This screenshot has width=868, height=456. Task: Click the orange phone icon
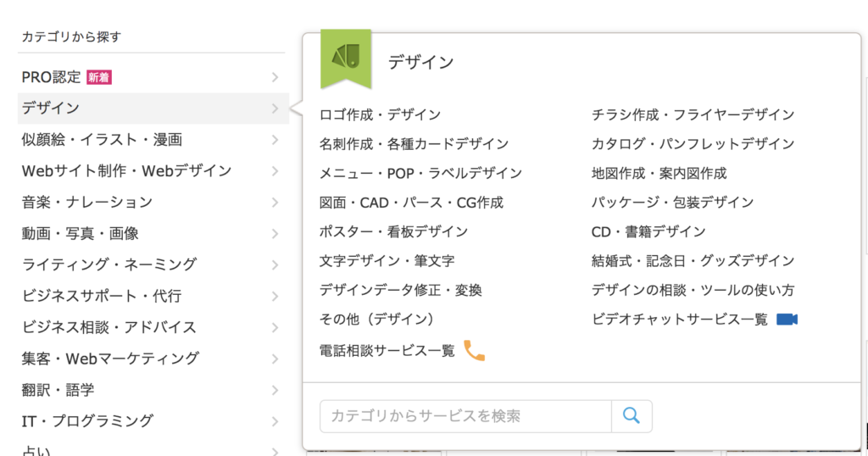coord(475,350)
